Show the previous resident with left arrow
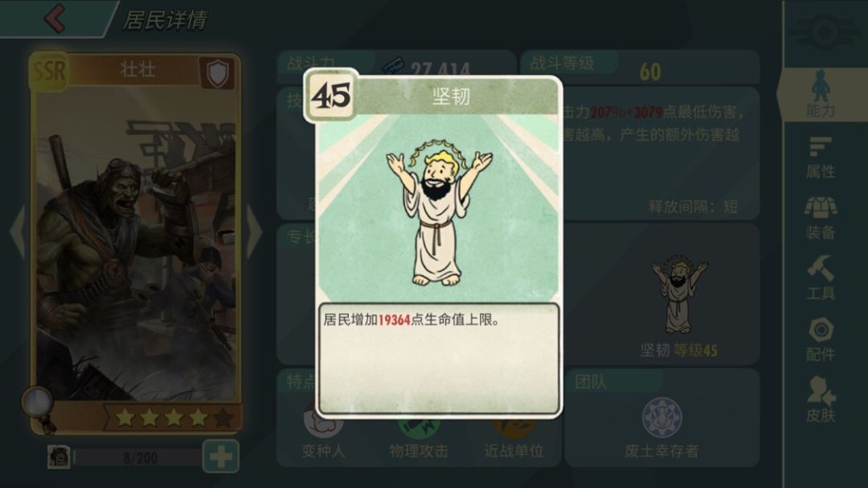The height and width of the screenshot is (488, 868). click(18, 231)
